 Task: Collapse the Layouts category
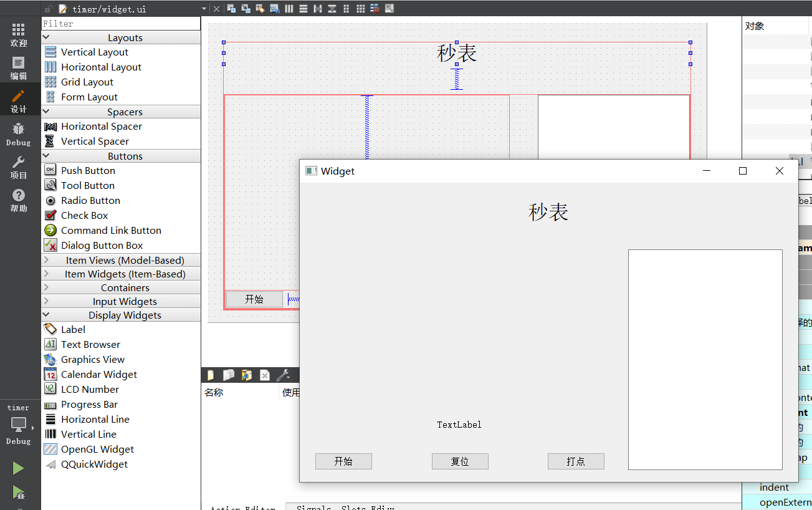click(121, 37)
